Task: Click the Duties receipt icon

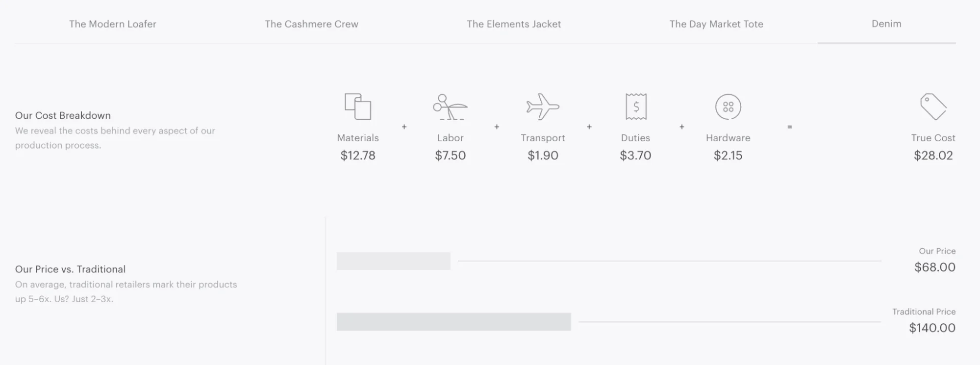Action: coord(636,106)
